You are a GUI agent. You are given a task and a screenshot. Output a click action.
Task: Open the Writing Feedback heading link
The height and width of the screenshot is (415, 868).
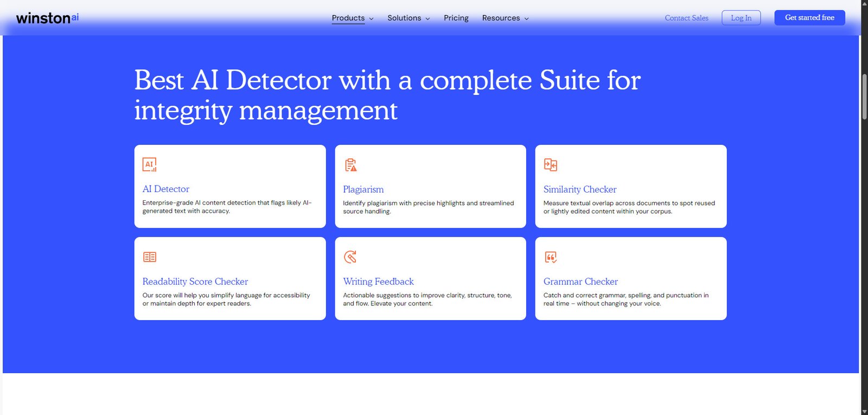pyautogui.click(x=378, y=282)
